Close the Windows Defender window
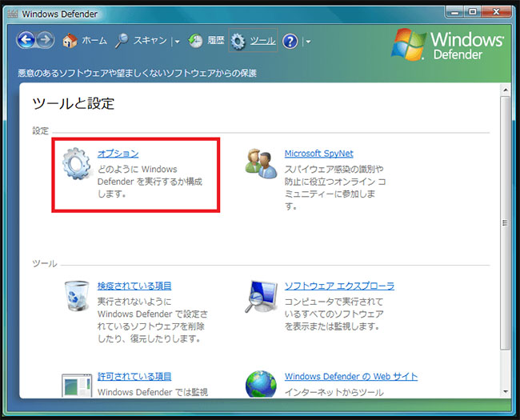 click(497, 12)
